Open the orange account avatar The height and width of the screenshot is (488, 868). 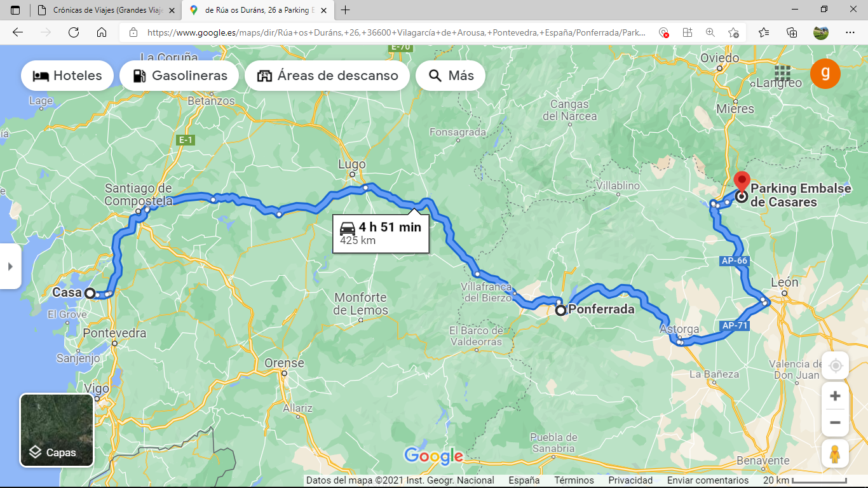coord(825,74)
